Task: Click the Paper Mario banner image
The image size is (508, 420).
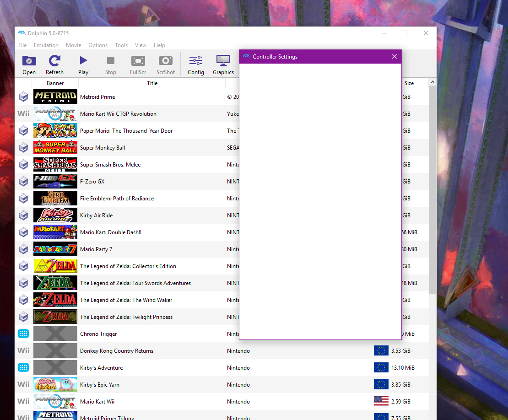Action: point(55,130)
